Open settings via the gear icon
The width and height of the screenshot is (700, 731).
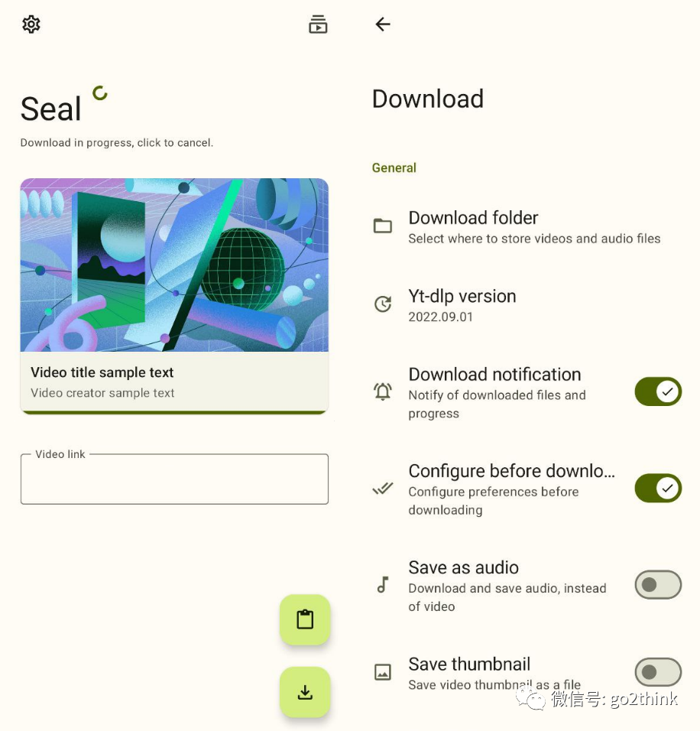coord(31,24)
